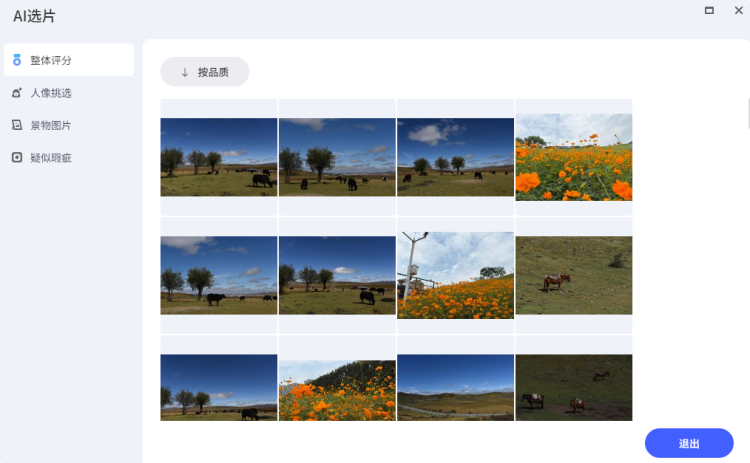Open the 疑似瑕疵 section

pos(69,157)
